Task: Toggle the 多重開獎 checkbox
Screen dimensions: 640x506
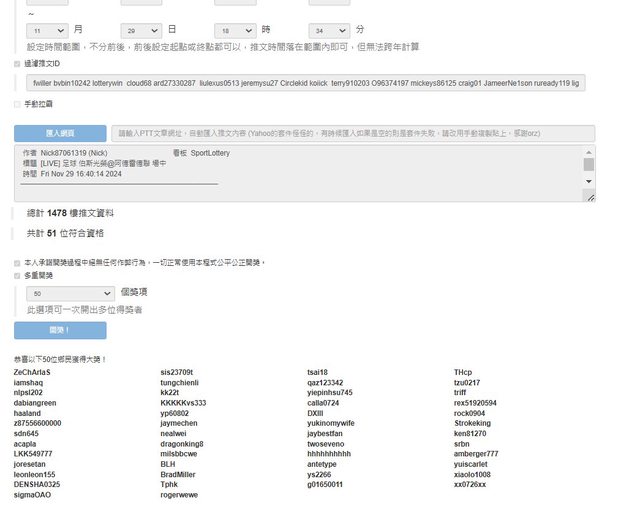Action: pos(17,275)
